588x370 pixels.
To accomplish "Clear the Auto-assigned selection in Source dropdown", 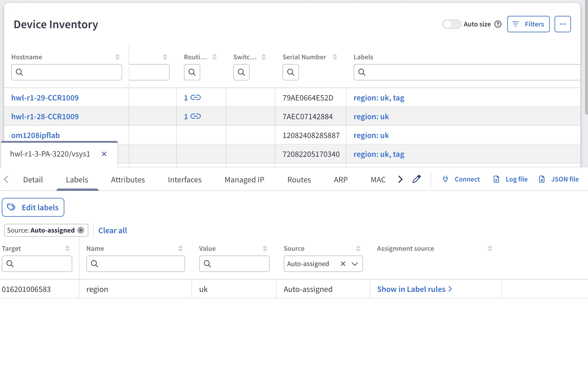I will coord(343,264).
